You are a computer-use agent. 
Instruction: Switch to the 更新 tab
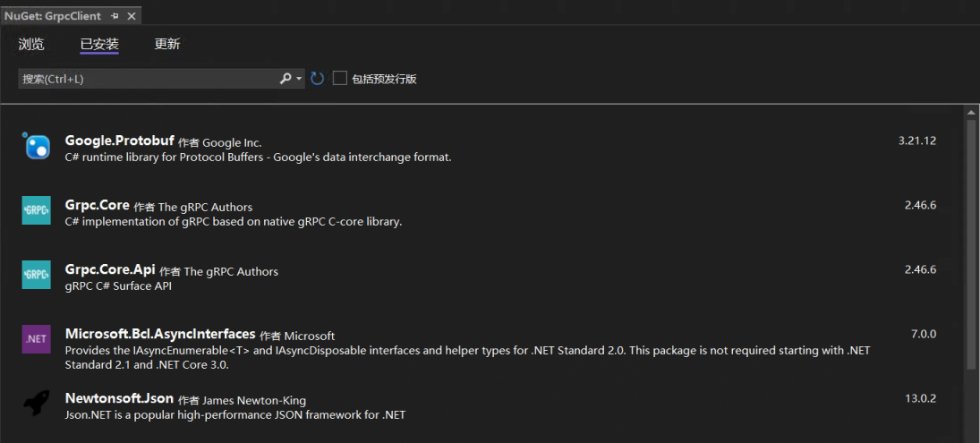tap(167, 44)
